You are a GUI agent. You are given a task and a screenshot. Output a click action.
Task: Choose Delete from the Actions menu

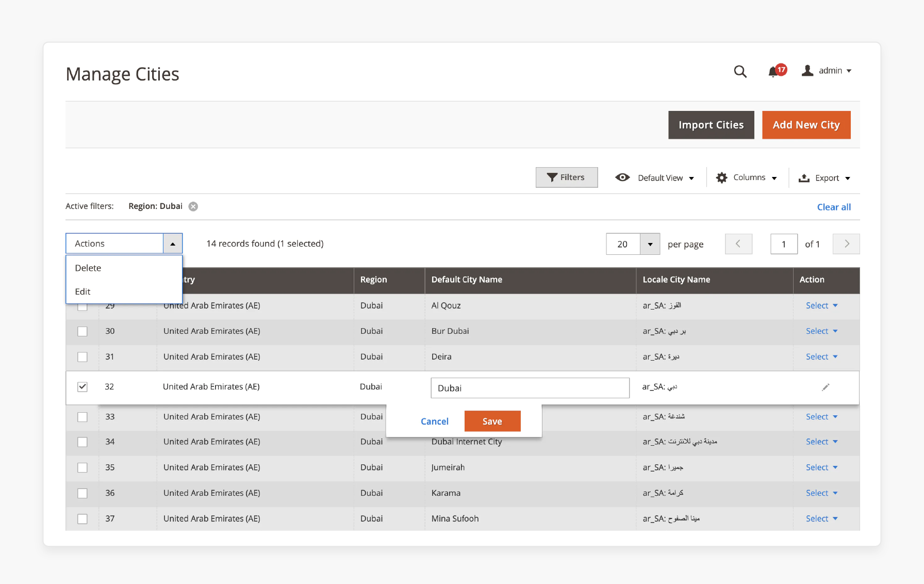click(88, 268)
